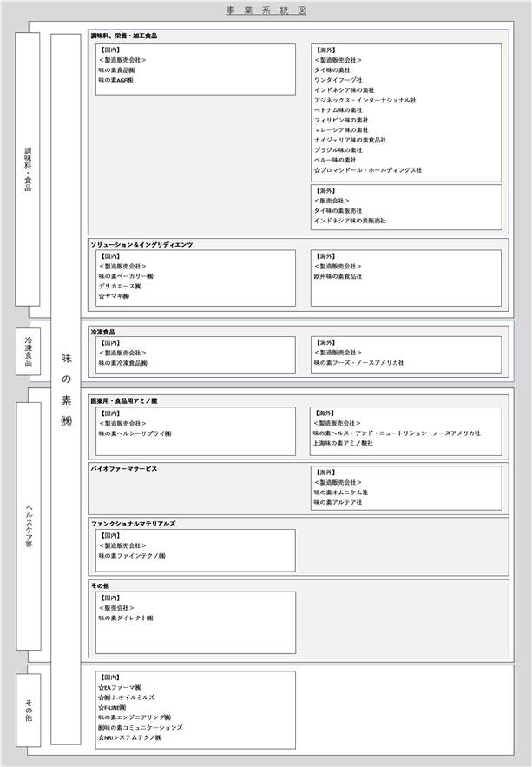Click 味の素ヘルシーサプライ㈱

tap(135, 433)
